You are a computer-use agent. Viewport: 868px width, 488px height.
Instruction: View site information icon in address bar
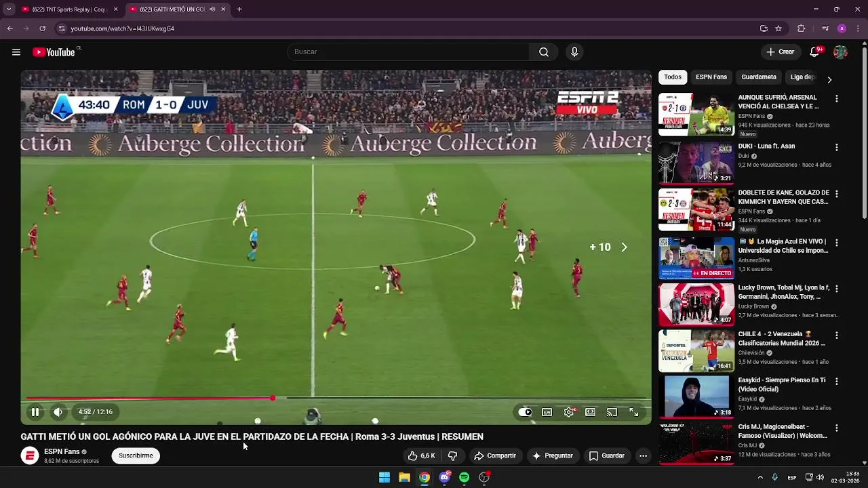[62, 28]
